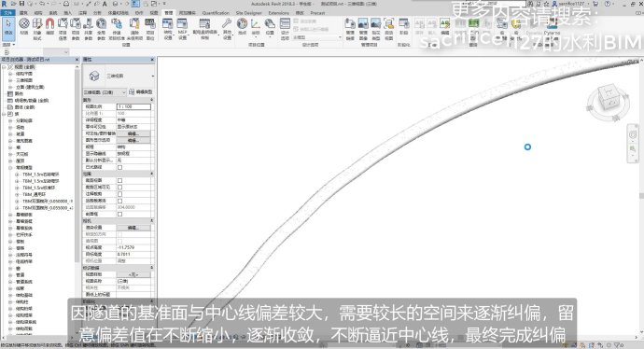Toggle the Crop View checkbox
644x349 pixels.
click(119, 180)
